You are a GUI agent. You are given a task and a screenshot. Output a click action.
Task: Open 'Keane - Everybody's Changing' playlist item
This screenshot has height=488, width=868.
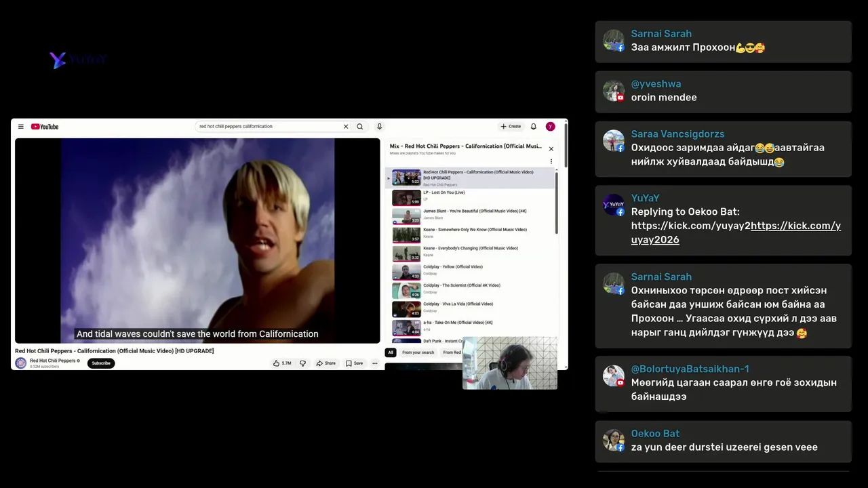pos(471,253)
